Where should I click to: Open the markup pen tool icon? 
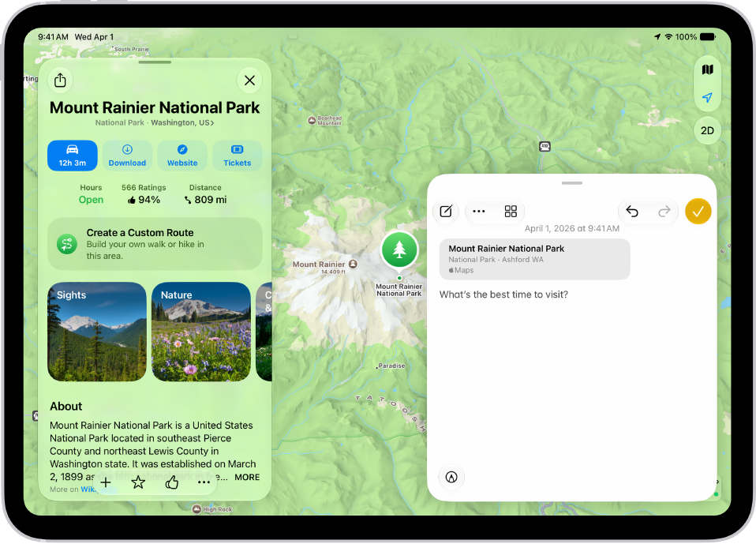pos(451,477)
